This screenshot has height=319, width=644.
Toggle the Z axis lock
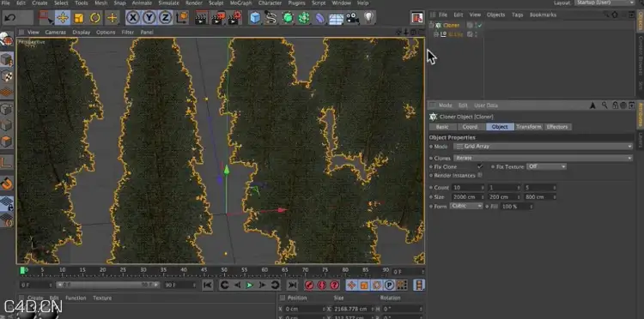[166, 18]
